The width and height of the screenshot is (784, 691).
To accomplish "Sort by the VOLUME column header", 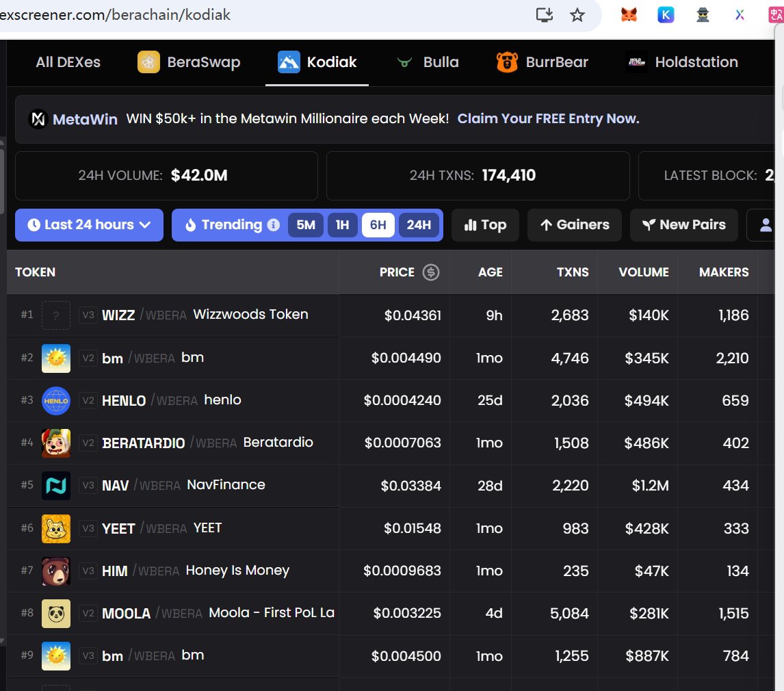I will point(644,272).
